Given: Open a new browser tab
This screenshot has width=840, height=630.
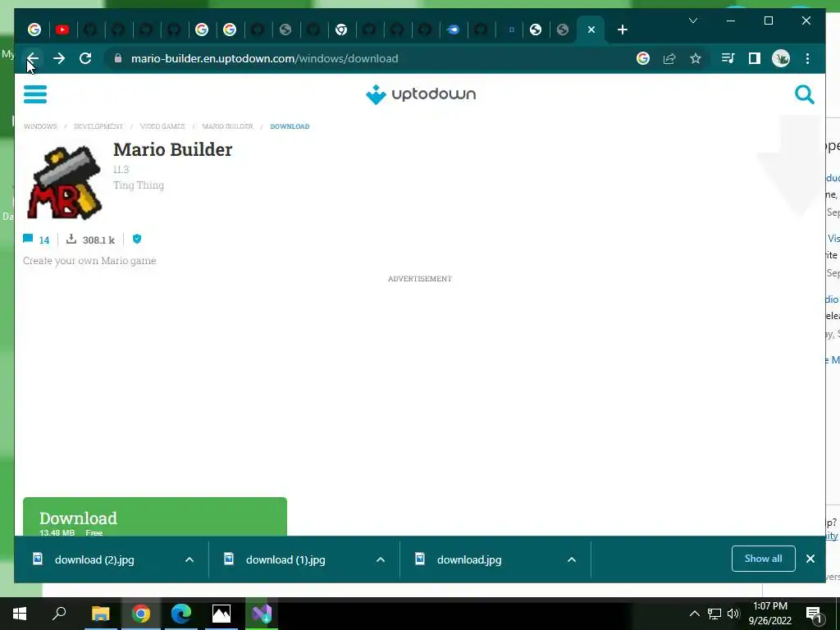Looking at the screenshot, I should pos(622,30).
